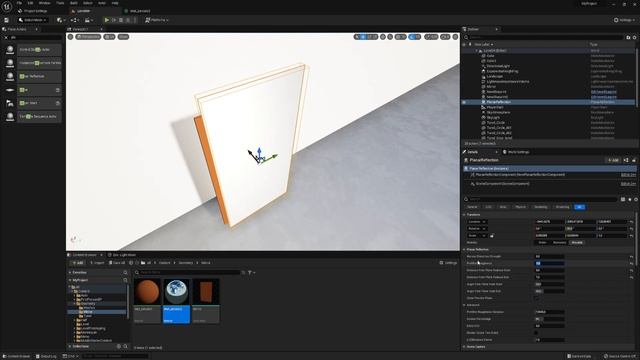
Task: Maximize or restore the viewport icon
Action: click(x=455, y=37)
